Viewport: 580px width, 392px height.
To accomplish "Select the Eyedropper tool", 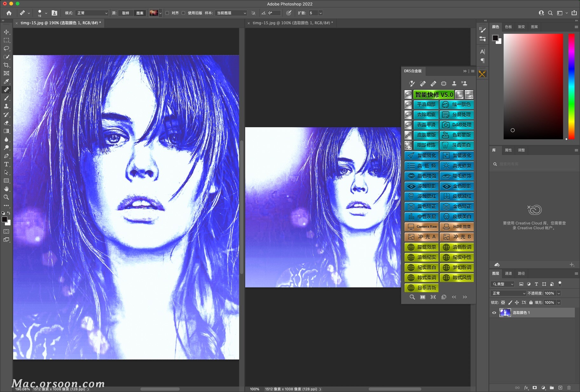I will [x=6, y=82].
